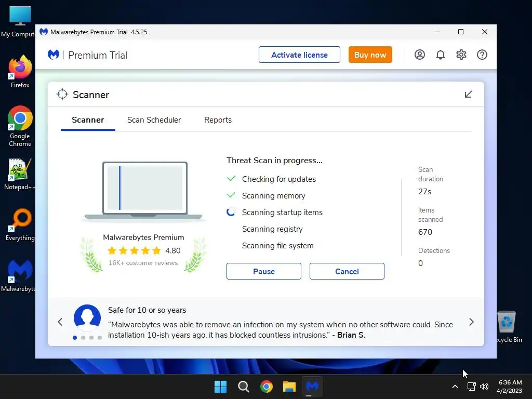532x399 pixels.
Task: Open Google Chrome from the taskbar
Action: [267, 387]
